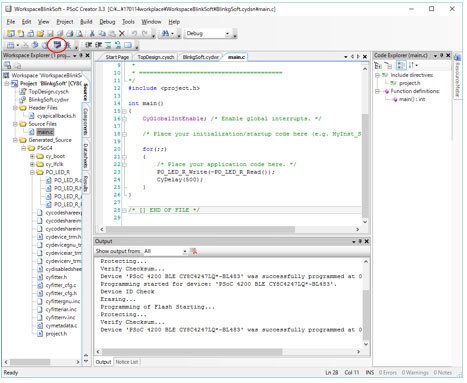Click the Delete X toolbar icon

[122, 33]
